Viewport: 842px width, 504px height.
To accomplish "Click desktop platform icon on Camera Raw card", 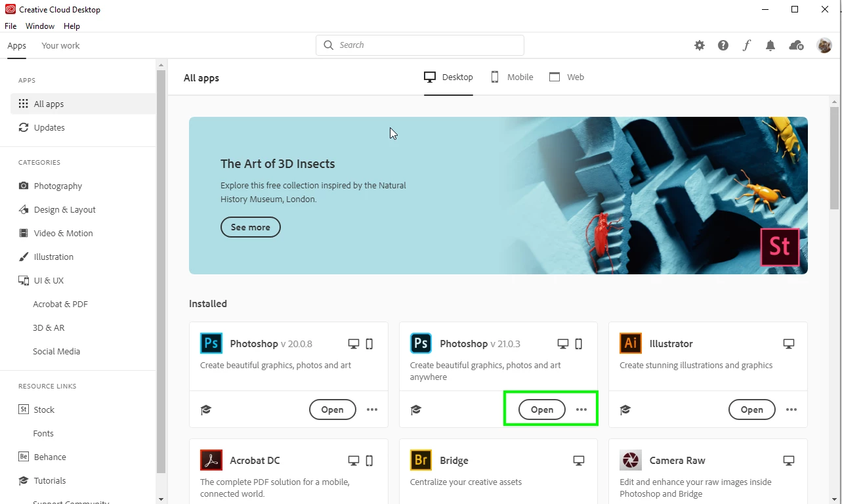I will 789,461.
